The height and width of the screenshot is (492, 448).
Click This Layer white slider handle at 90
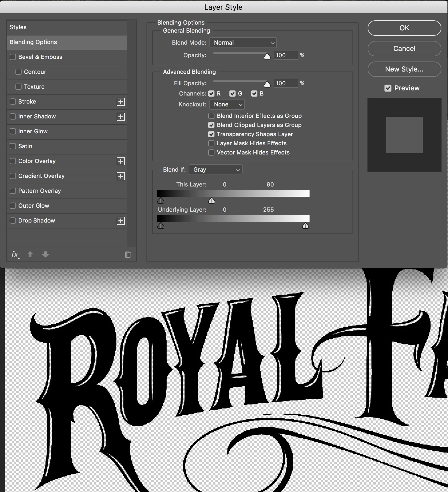[x=212, y=201]
